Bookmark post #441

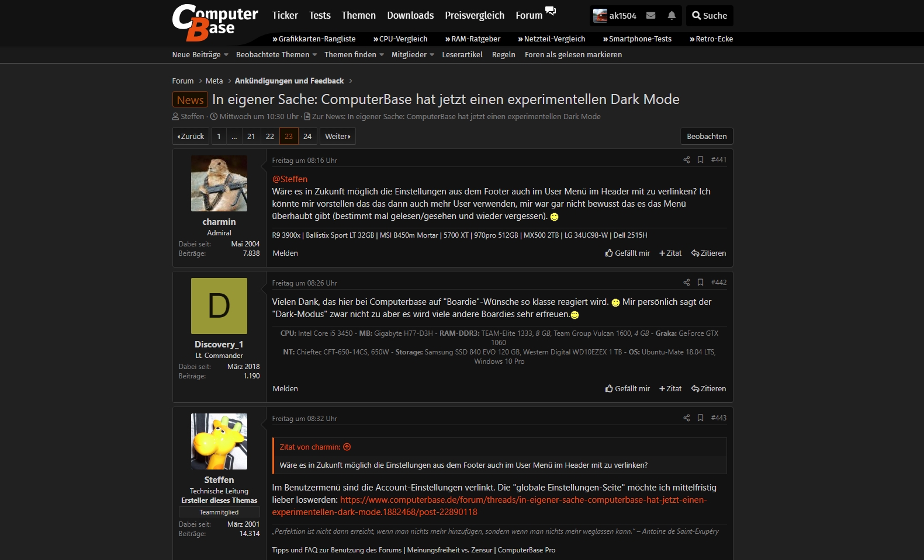pos(700,160)
